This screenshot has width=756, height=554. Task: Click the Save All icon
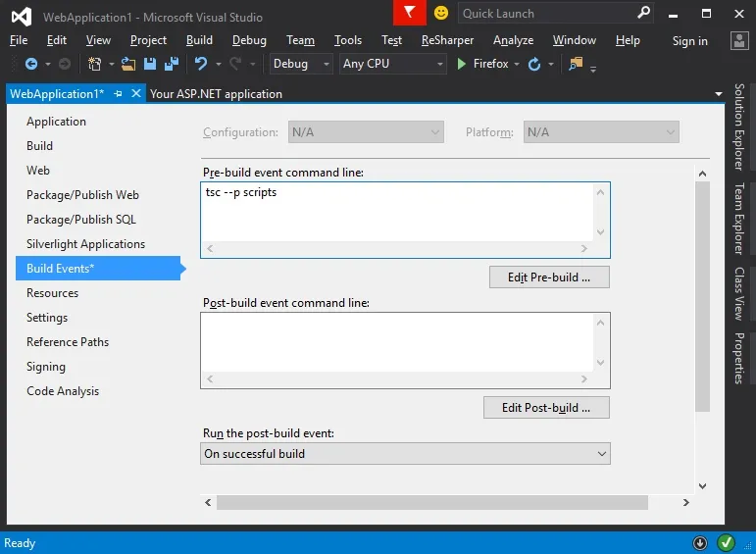[x=172, y=64]
